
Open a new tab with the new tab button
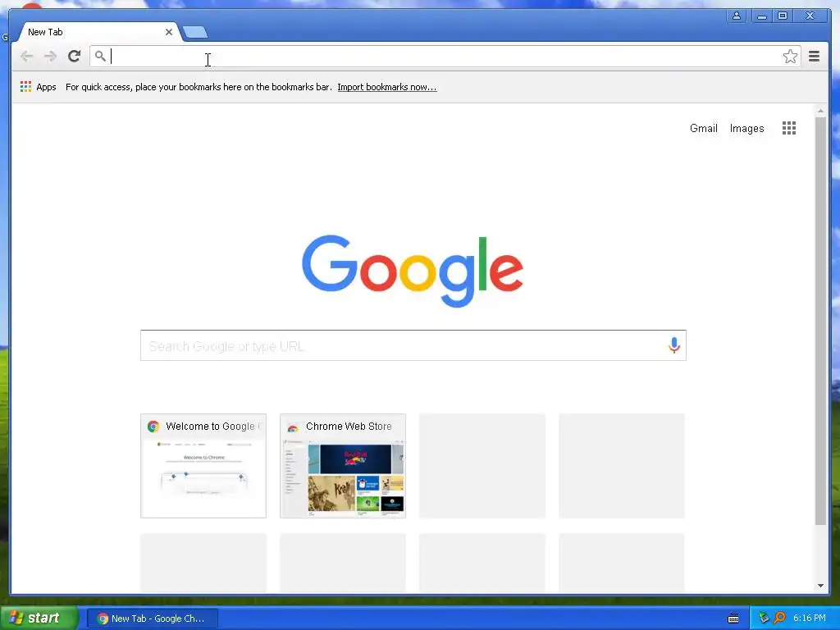tap(195, 32)
